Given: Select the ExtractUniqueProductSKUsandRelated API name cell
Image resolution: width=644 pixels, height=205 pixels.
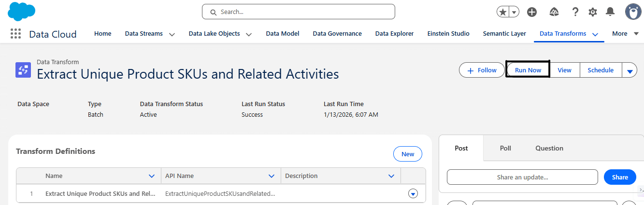Looking at the screenshot, I should coord(220,193).
